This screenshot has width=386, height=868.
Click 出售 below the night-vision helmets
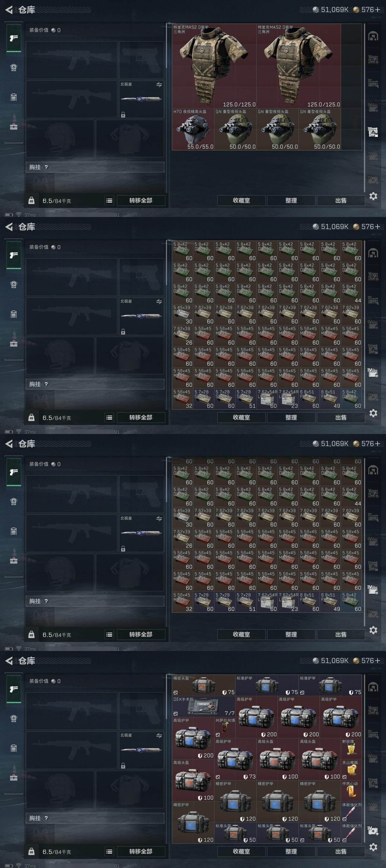click(x=340, y=200)
